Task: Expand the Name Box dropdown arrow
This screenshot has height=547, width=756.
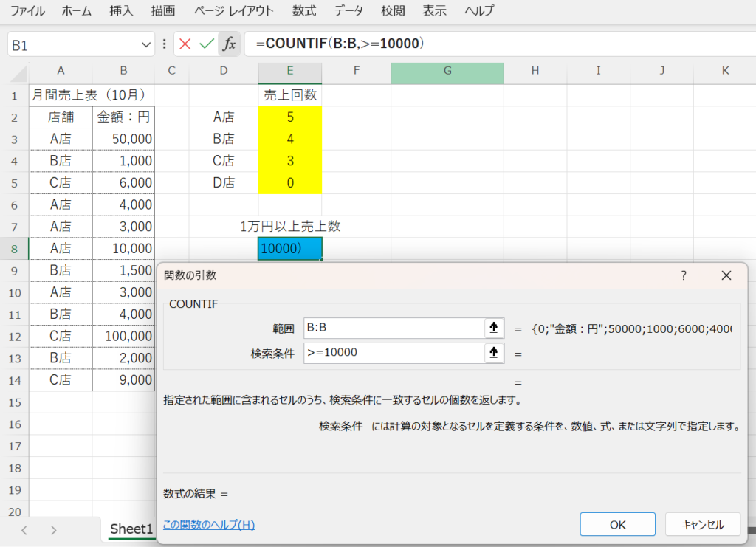Action: click(145, 44)
